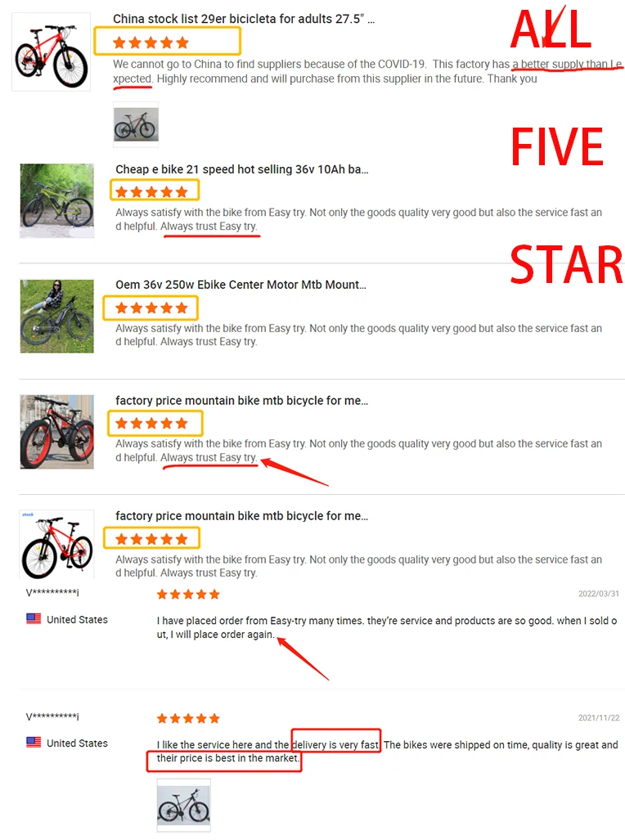The image size is (625, 840).
Task: Open Cheap e bike 21 speed listing
Action: tap(242, 169)
